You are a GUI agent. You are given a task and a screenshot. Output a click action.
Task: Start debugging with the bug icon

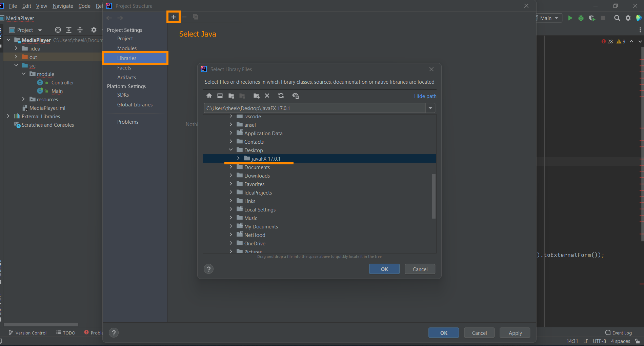tap(581, 18)
